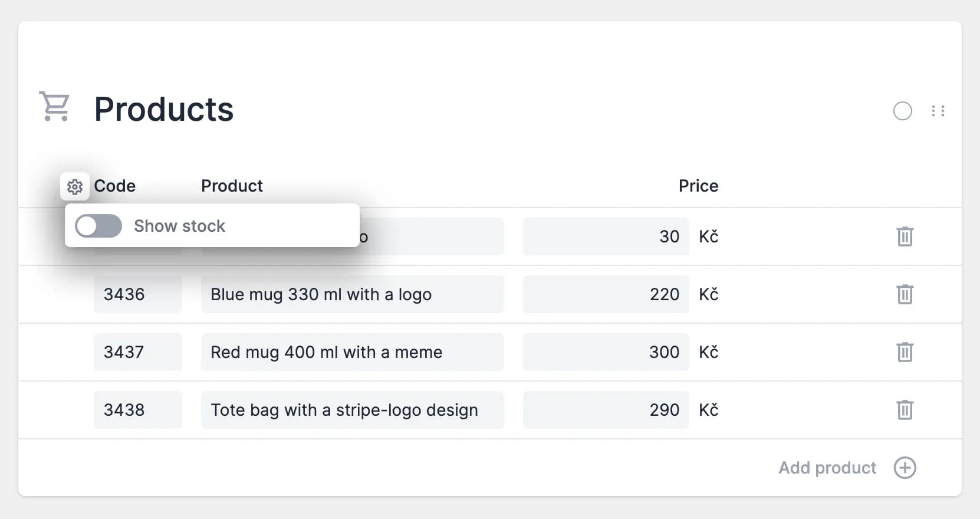Click the shopping cart icon
The image size is (980, 519).
54,107
